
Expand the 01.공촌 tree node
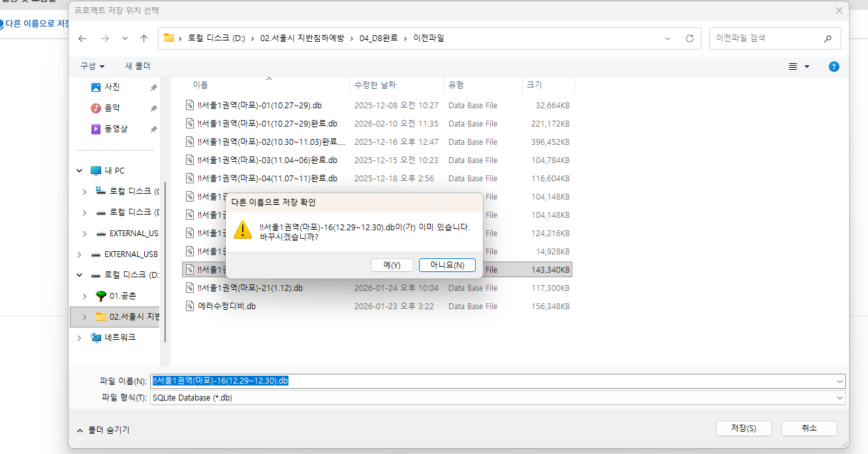point(84,296)
